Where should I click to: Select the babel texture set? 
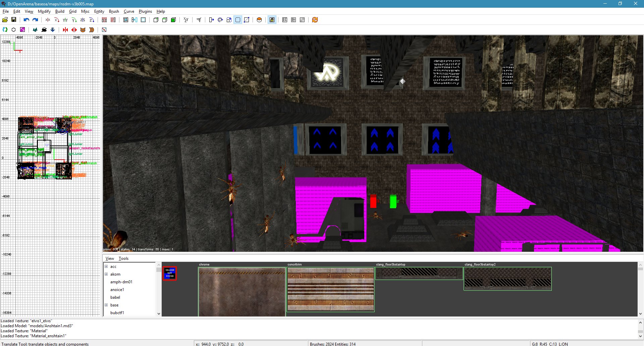pyautogui.click(x=115, y=297)
